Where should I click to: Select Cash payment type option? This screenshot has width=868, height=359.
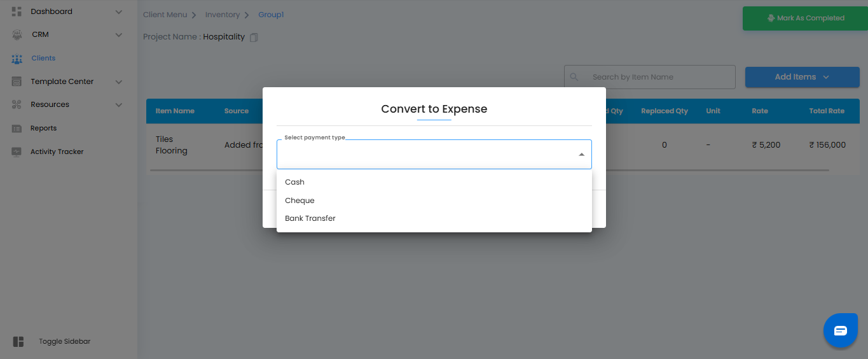(x=295, y=182)
